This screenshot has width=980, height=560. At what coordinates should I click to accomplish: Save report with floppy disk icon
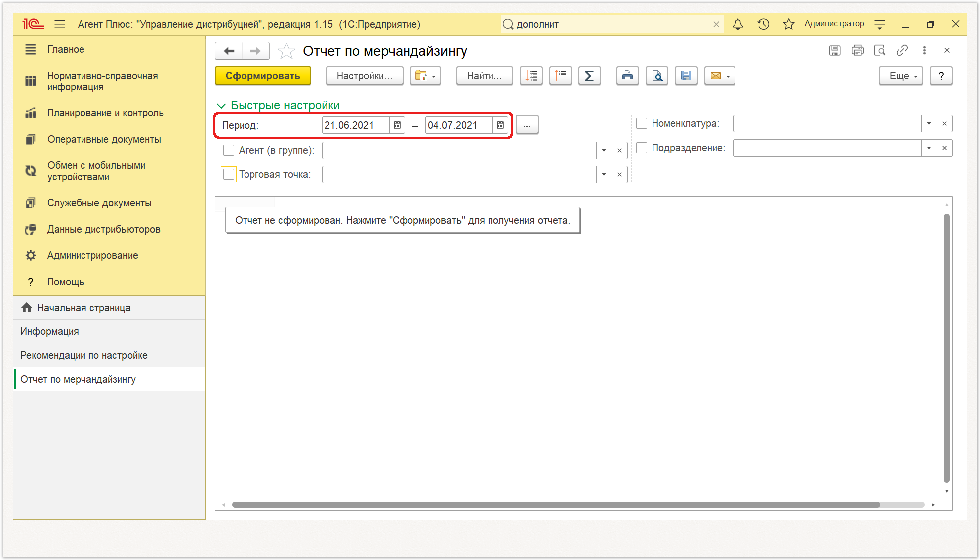pos(686,76)
